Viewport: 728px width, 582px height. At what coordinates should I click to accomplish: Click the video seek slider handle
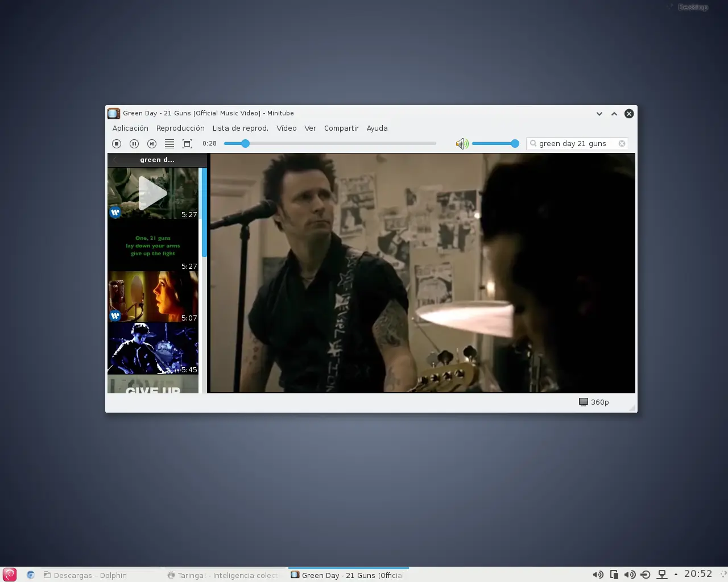(245, 144)
